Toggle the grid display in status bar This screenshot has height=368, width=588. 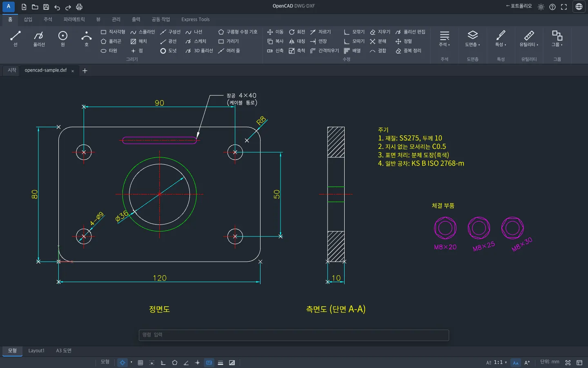140,363
